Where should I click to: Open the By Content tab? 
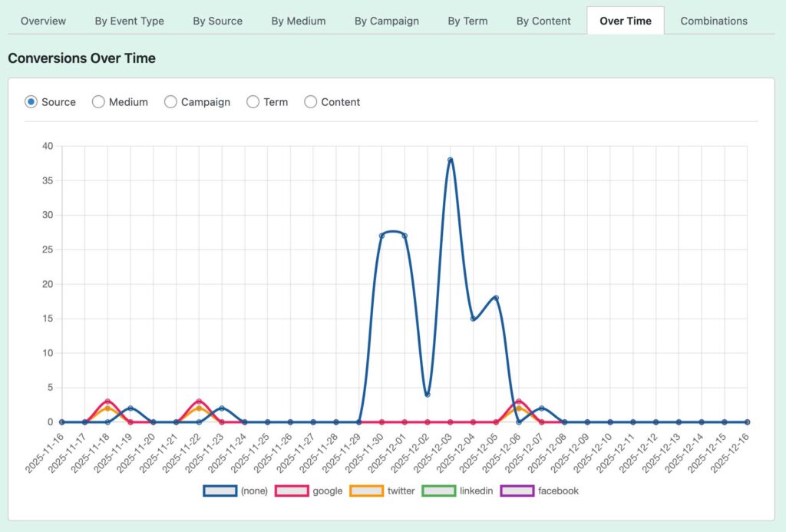(543, 21)
